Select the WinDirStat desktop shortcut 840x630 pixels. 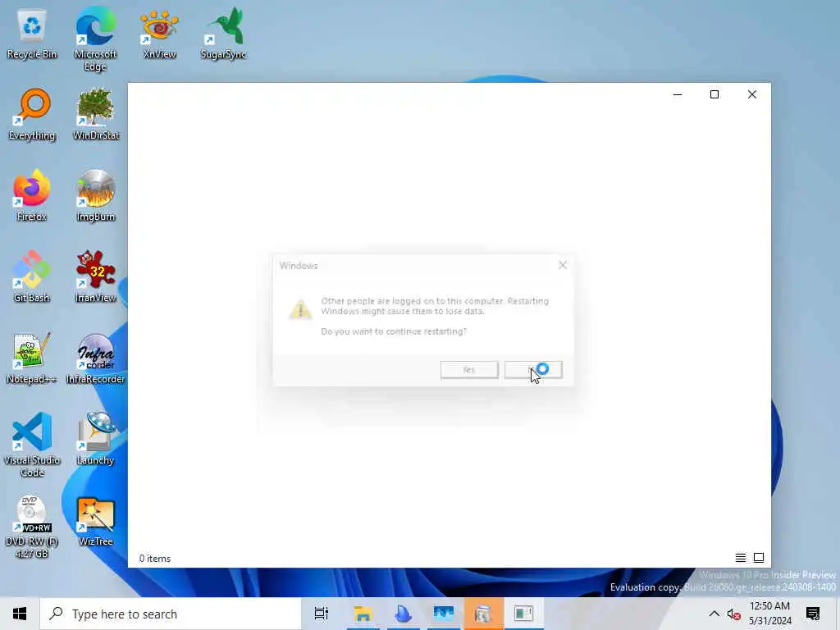tap(95, 115)
